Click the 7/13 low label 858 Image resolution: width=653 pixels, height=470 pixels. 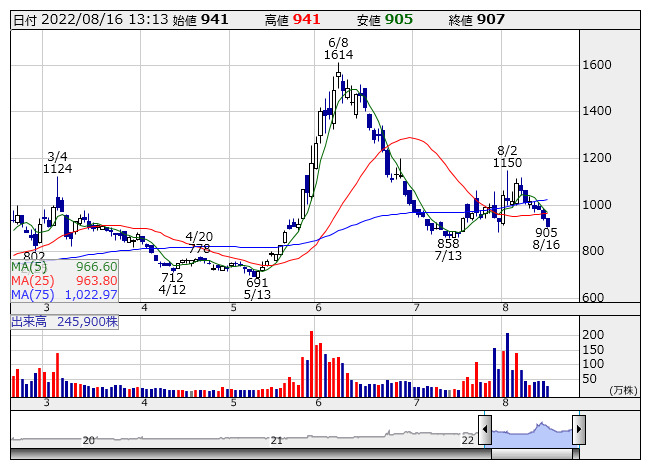448,244
